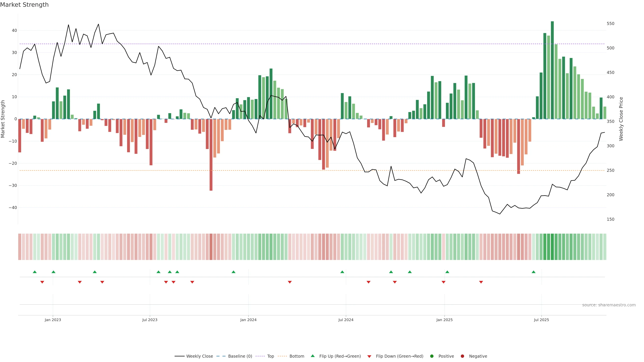644x362 pixels.
Task: Click the red Flip Down legend triangle
Action: [x=369, y=356]
